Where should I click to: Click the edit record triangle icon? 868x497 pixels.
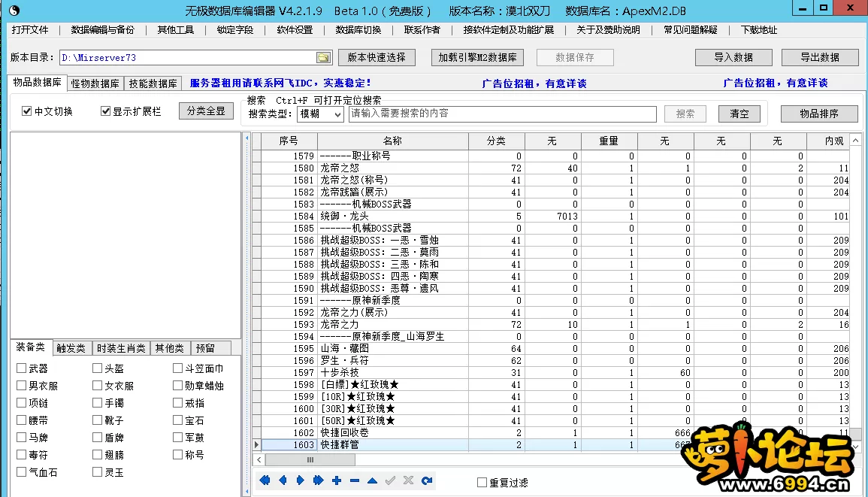[372, 480]
